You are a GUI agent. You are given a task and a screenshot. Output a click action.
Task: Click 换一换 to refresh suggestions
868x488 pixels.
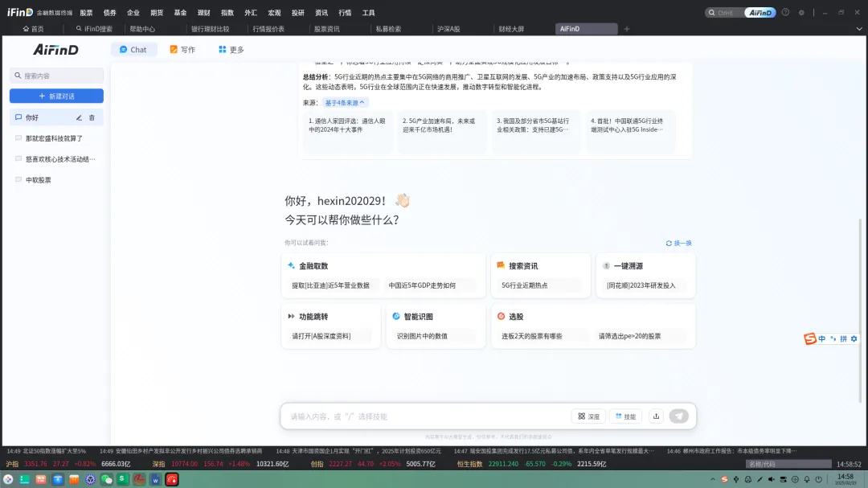point(678,243)
